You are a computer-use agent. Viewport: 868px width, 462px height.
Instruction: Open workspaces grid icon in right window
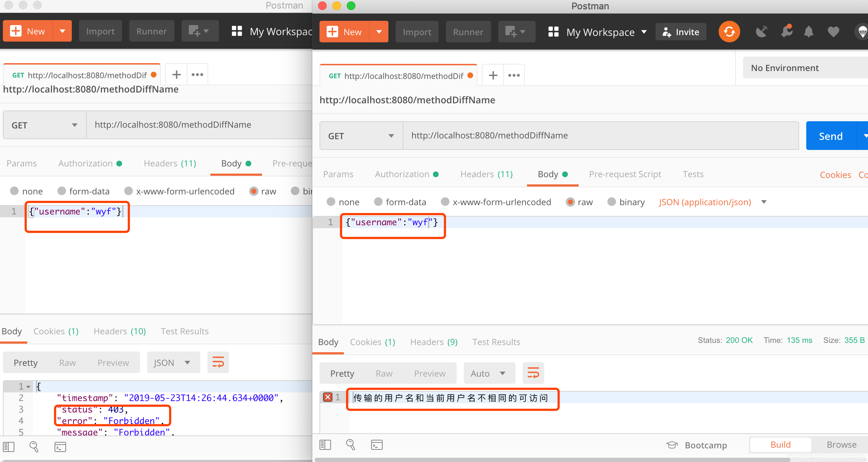click(554, 32)
